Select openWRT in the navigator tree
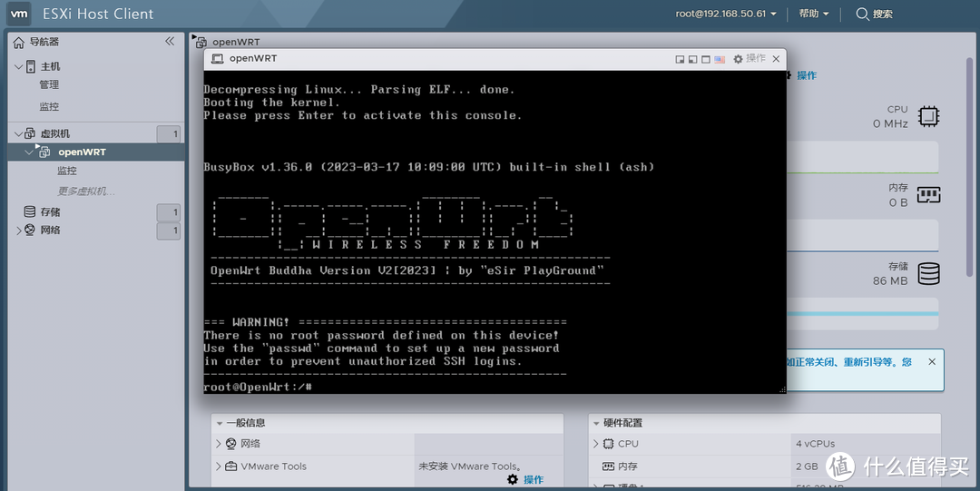This screenshot has height=491, width=980. coord(82,152)
